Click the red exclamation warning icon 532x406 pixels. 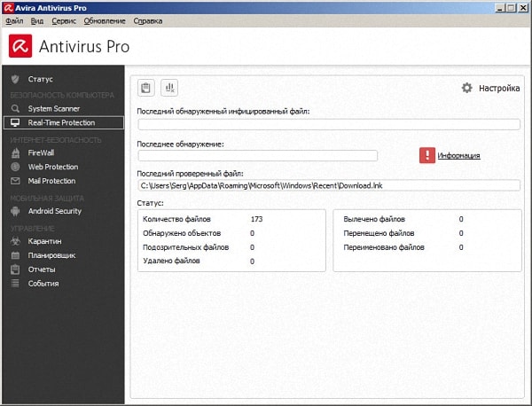point(427,155)
